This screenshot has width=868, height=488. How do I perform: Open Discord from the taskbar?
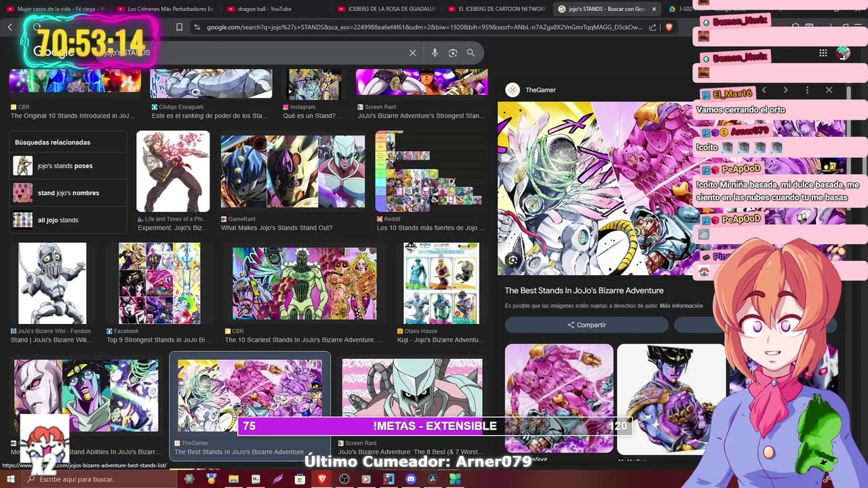[x=410, y=479]
